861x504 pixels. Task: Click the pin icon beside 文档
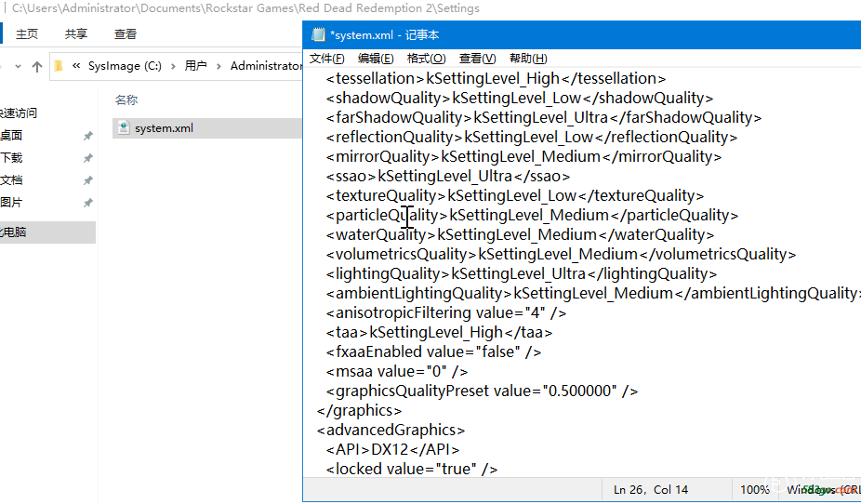(87, 180)
